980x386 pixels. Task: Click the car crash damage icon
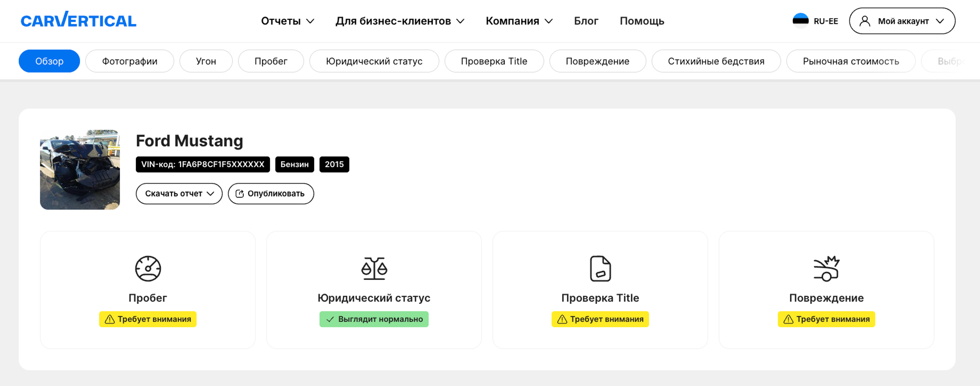(x=826, y=269)
